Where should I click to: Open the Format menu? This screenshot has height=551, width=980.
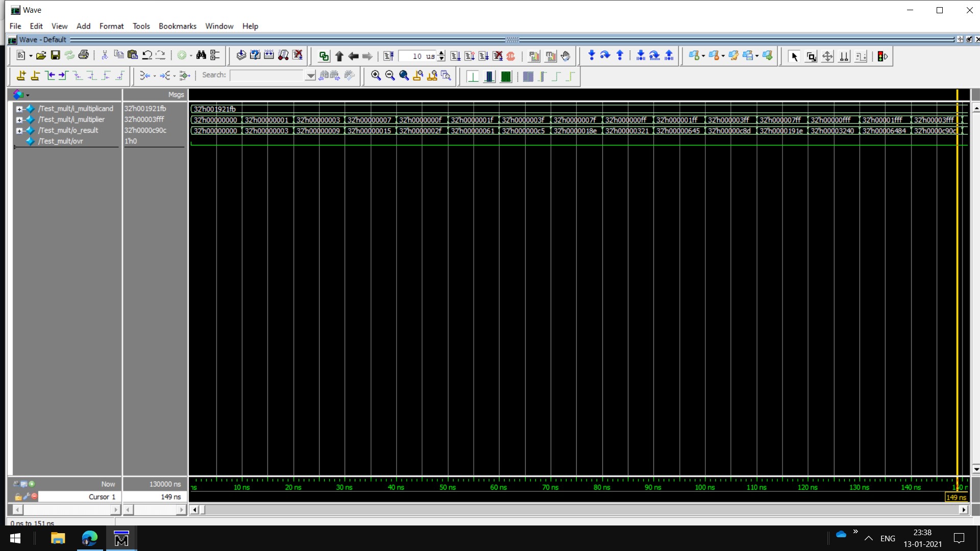111,26
